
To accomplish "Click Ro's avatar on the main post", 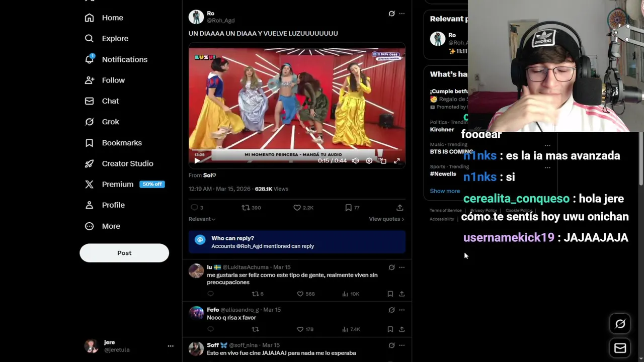I will (x=196, y=17).
